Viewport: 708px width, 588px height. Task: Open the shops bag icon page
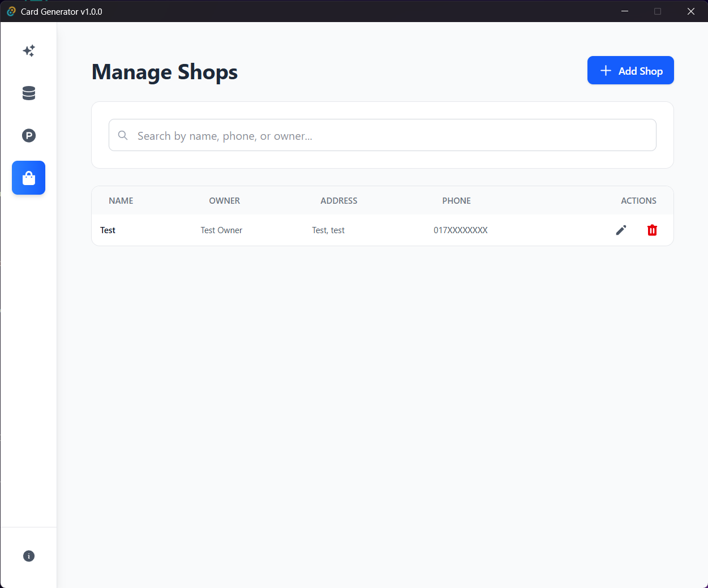pyautogui.click(x=29, y=178)
